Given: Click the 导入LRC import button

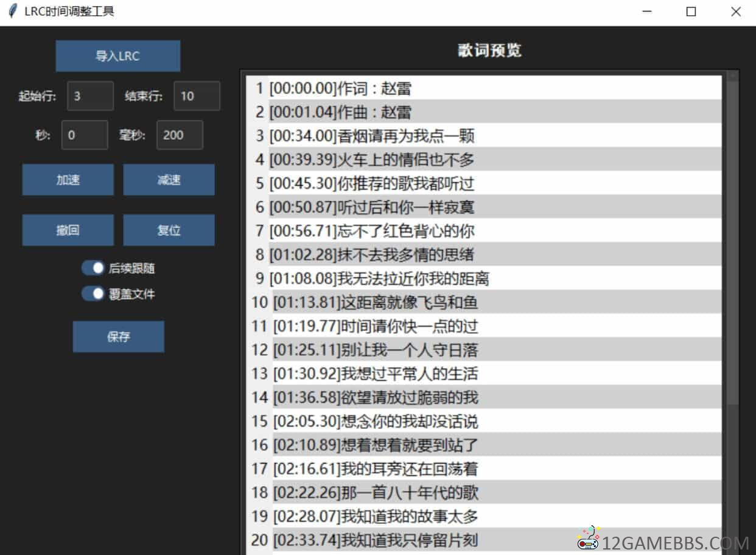Looking at the screenshot, I should coord(117,56).
